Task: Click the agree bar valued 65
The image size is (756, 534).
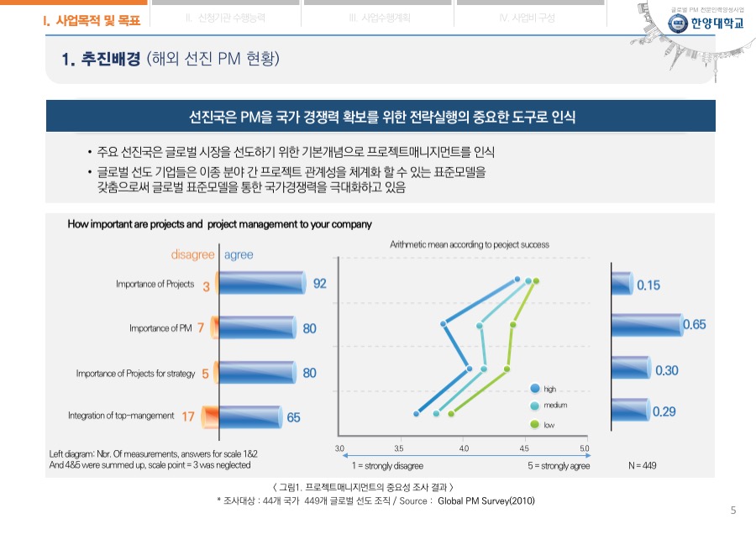Action: point(250,417)
